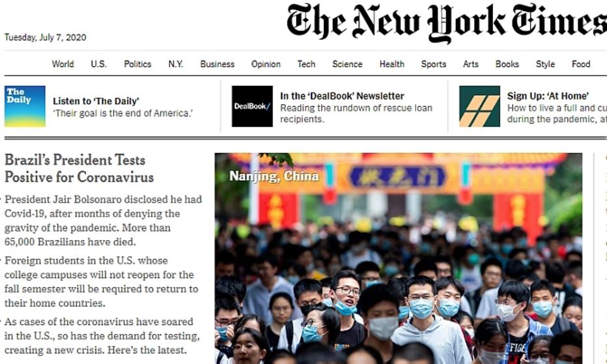Viewport: 607px width, 364px height.
Task: Select Politics in navigation bar
Action: point(137,64)
